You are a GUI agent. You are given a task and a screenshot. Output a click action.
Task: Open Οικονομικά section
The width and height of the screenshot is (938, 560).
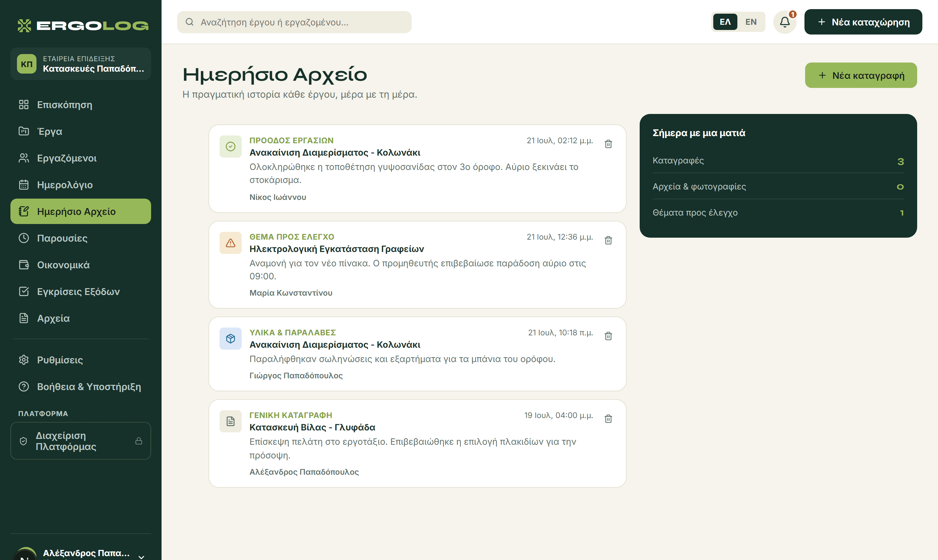81,264
